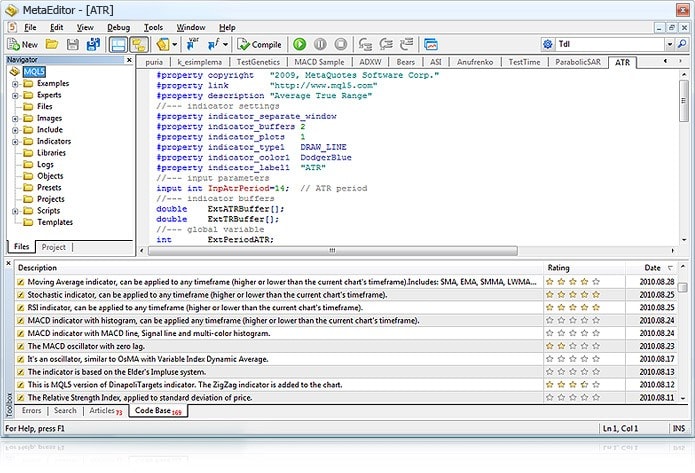Expand the Examples folder

pos(15,84)
